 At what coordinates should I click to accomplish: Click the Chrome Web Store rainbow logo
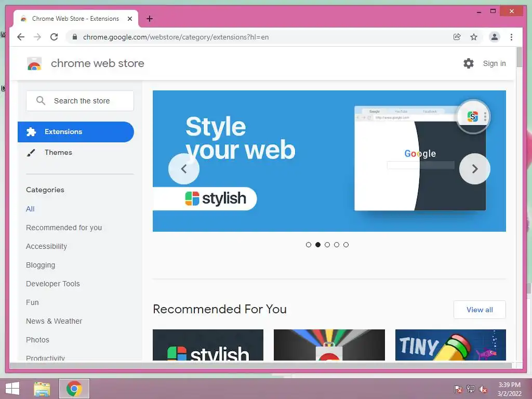click(34, 63)
